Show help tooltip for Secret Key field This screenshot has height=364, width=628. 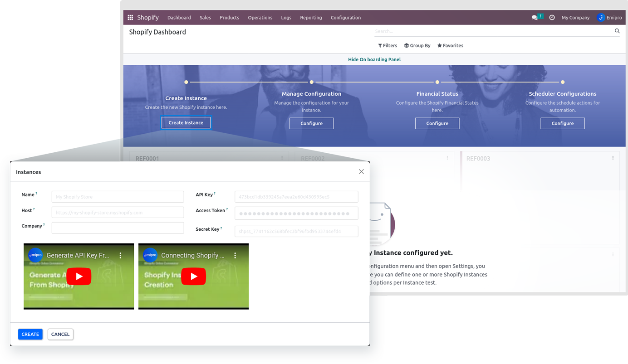[221, 228]
